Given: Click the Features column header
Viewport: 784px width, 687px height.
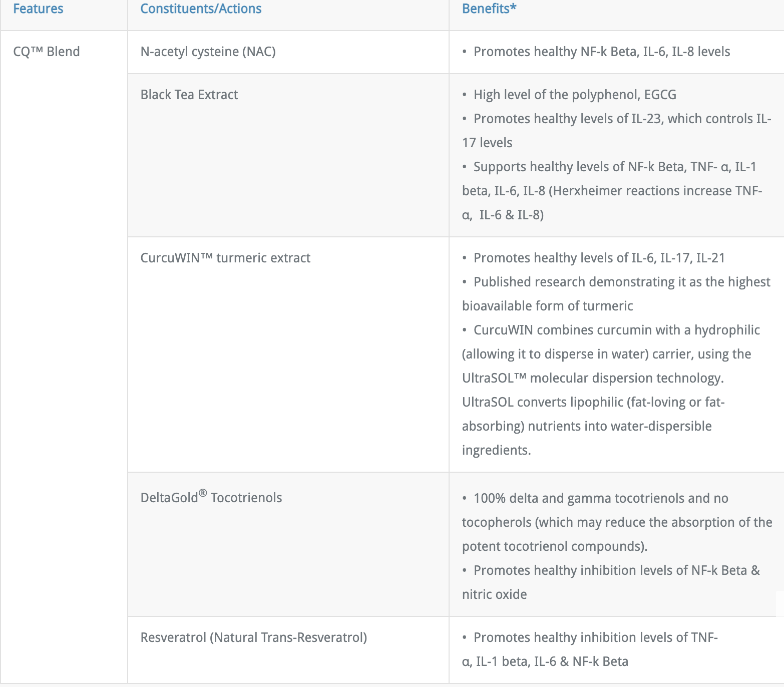Looking at the screenshot, I should (38, 9).
